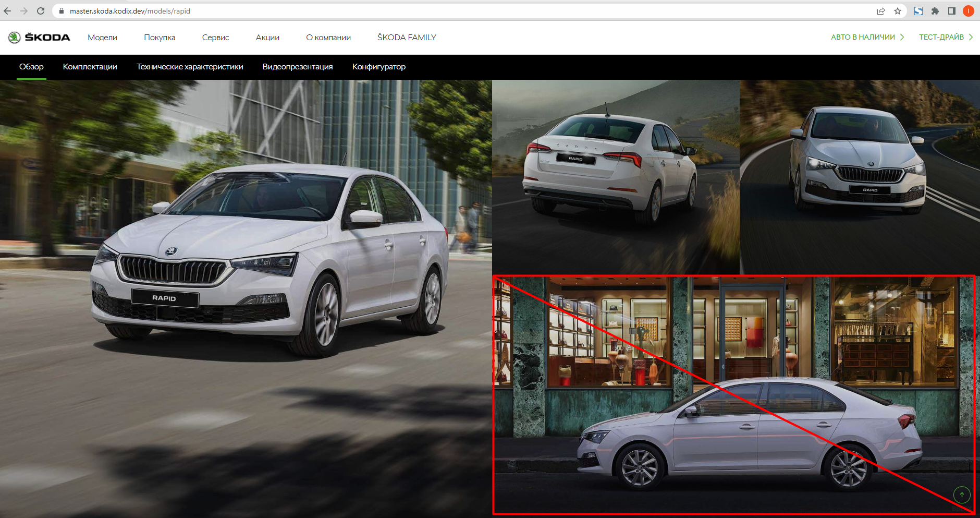Follow the АВТО В НАЛИЧИИ link
The image size is (980, 518).
(x=867, y=37)
